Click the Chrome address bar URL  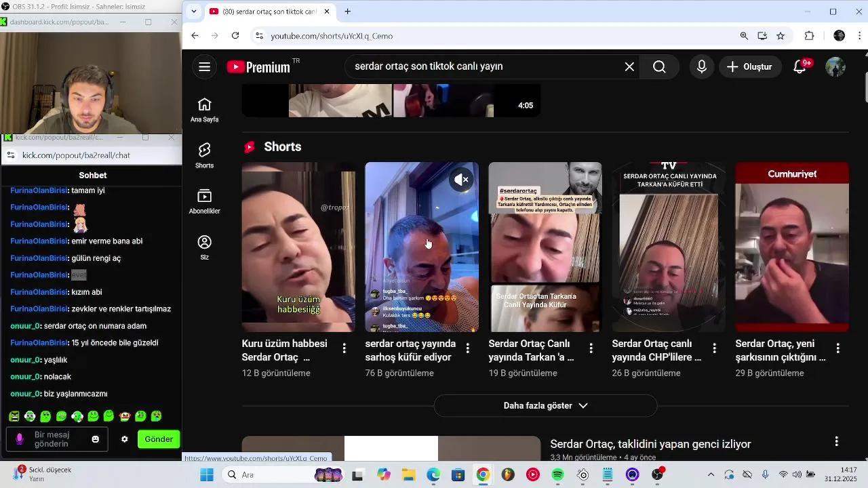(x=332, y=36)
